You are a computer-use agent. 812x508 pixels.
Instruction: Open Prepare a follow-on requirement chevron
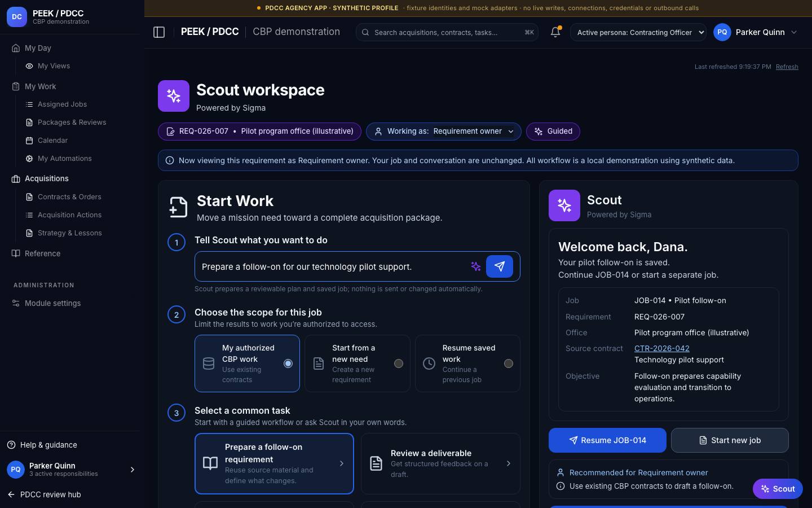[342, 463]
